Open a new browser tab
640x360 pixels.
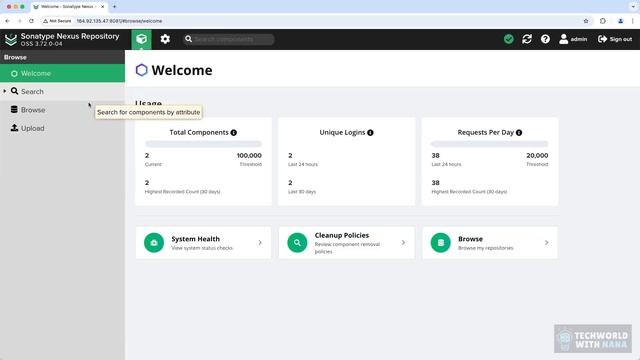click(x=114, y=7)
